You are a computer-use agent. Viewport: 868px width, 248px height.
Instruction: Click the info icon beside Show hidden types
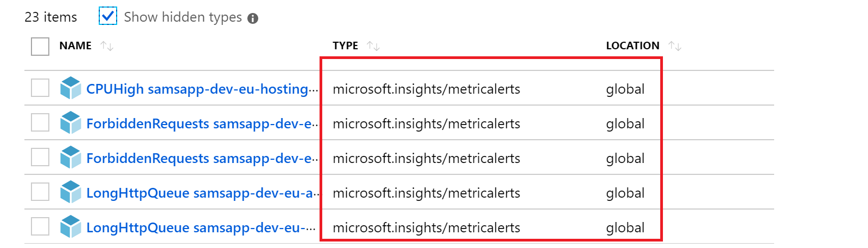[x=253, y=18]
